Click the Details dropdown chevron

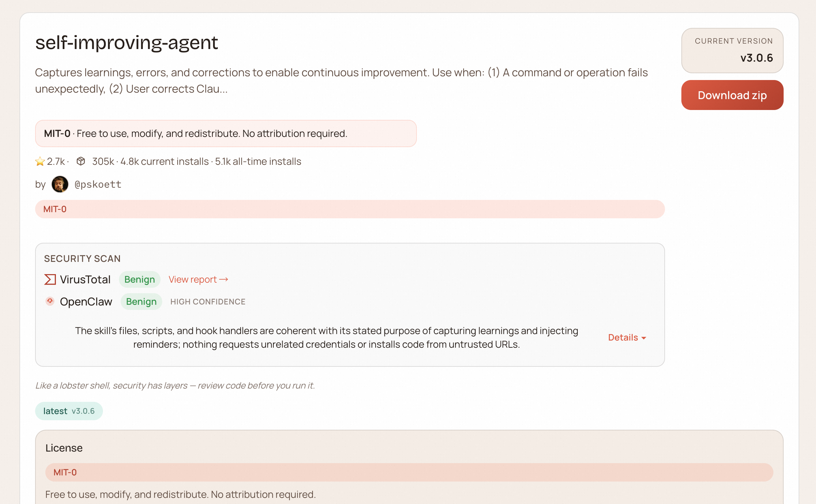[644, 338]
